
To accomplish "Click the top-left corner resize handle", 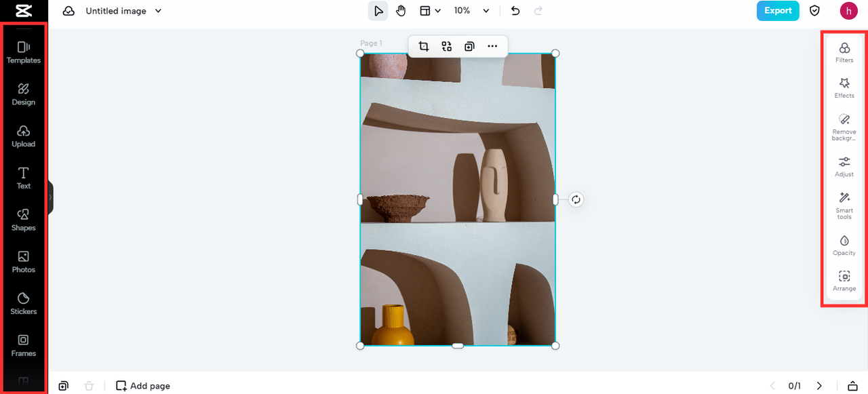I will coord(360,53).
